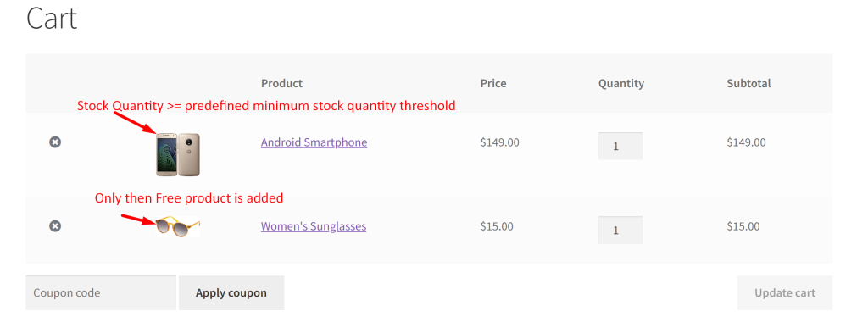Select the Quantity column header
The height and width of the screenshot is (328, 868).
[621, 84]
